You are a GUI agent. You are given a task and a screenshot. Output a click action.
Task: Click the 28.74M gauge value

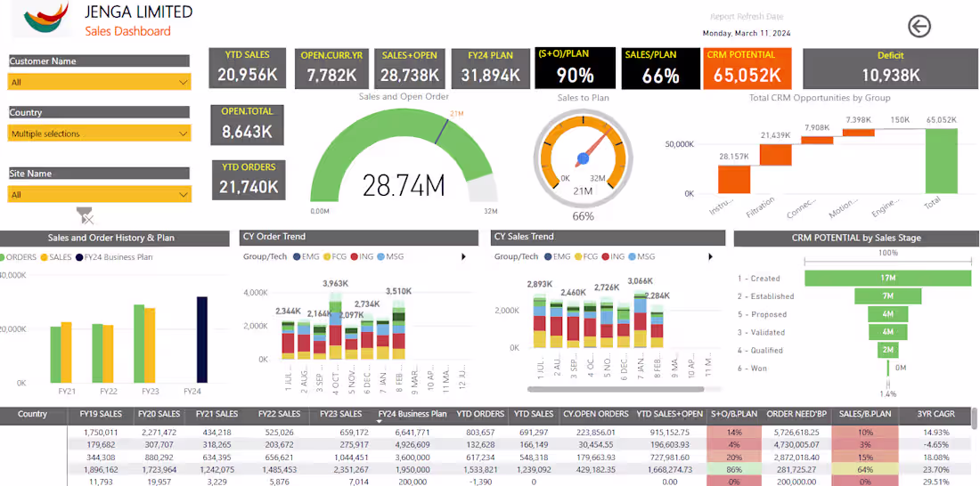click(x=404, y=185)
